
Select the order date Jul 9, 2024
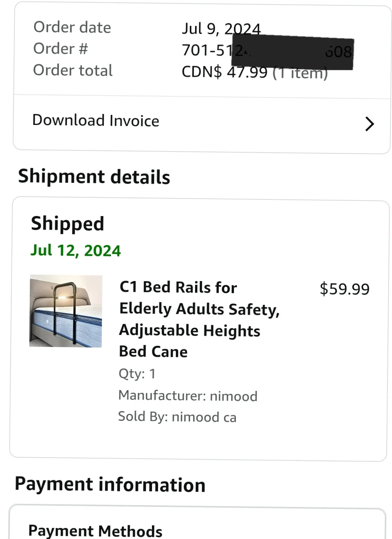221,28
